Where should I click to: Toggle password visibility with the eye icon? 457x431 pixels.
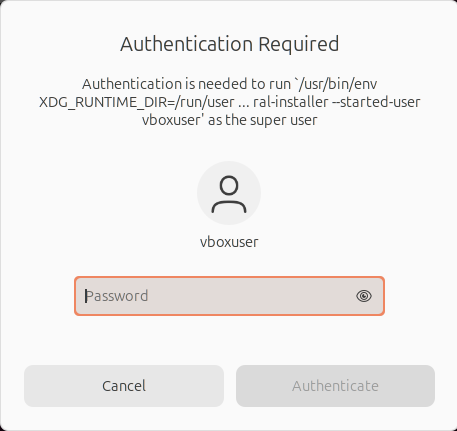(x=364, y=296)
